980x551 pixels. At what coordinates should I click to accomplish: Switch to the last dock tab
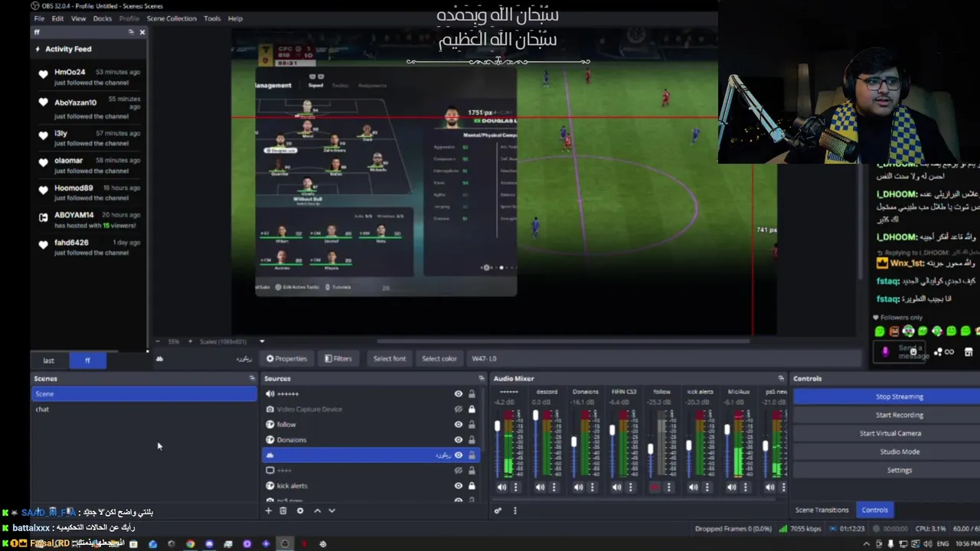(48, 360)
